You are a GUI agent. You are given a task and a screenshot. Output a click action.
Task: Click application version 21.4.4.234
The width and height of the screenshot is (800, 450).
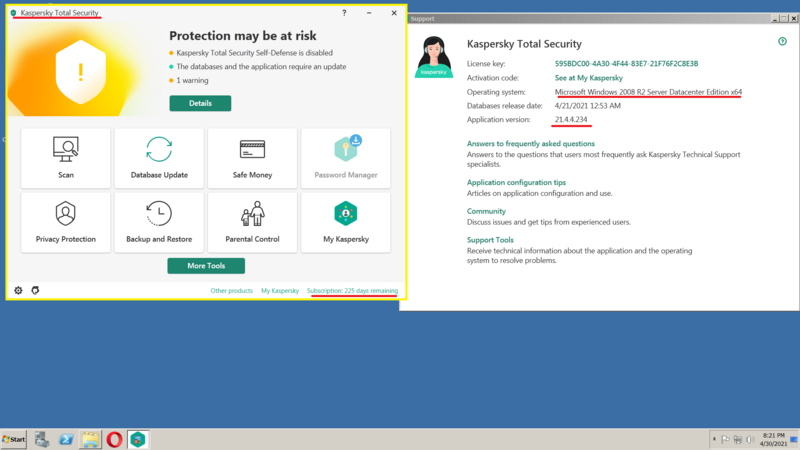(571, 119)
